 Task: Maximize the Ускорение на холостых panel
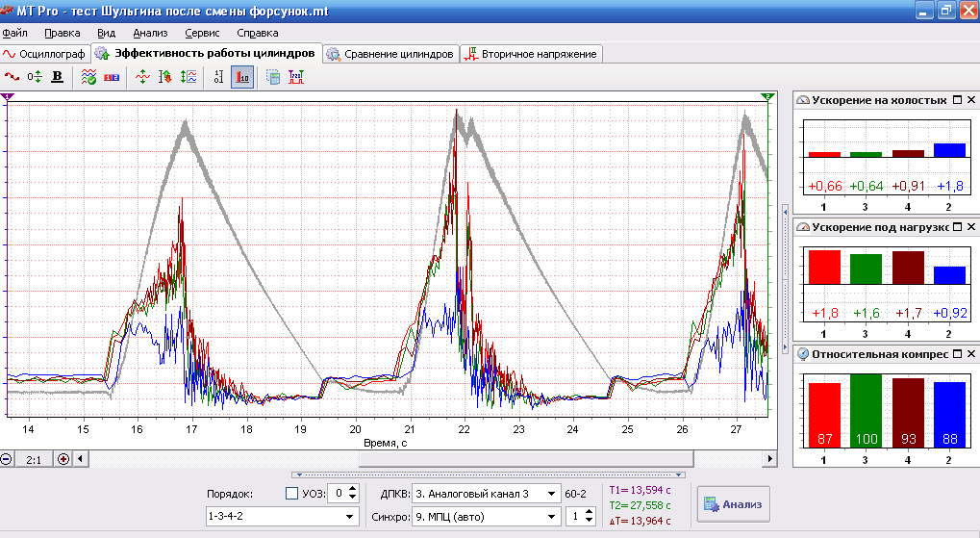click(958, 100)
